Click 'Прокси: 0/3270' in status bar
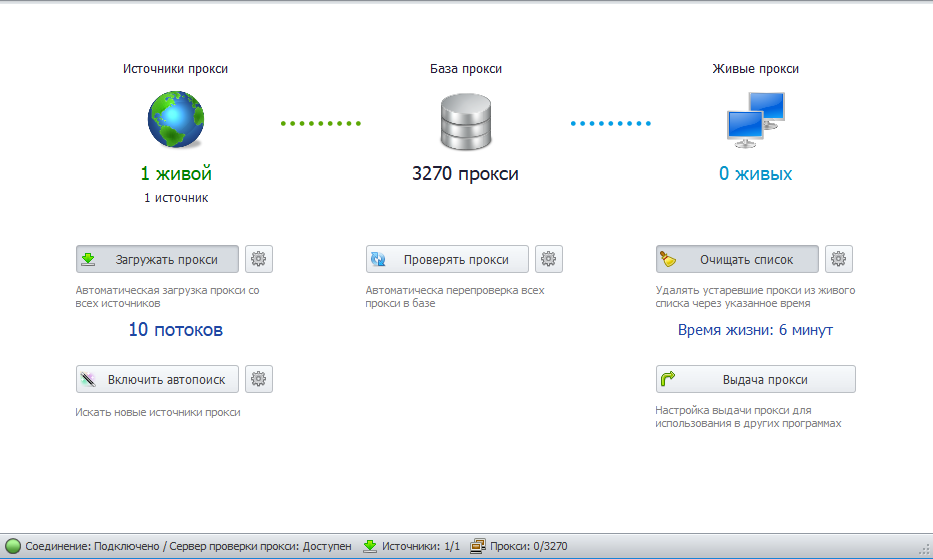933x559 pixels. coord(528,546)
